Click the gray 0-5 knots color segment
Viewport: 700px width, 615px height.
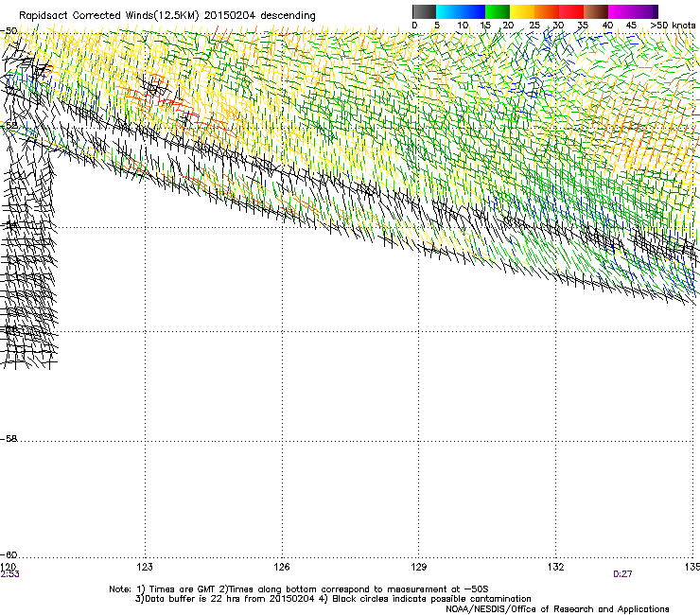coord(424,11)
